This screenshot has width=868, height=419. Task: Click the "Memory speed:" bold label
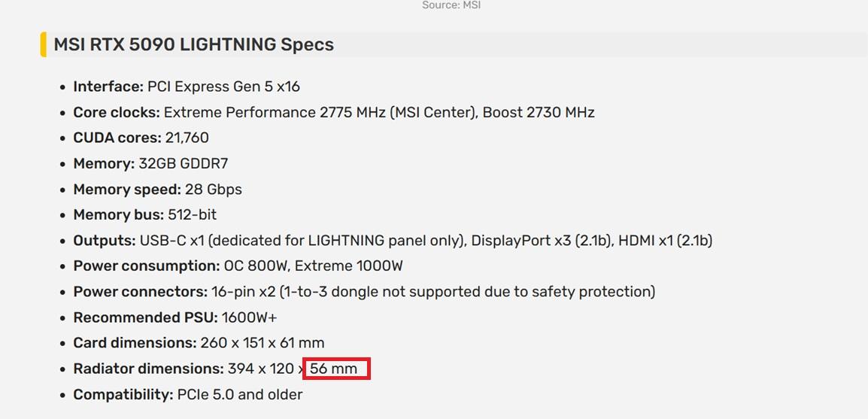point(126,189)
